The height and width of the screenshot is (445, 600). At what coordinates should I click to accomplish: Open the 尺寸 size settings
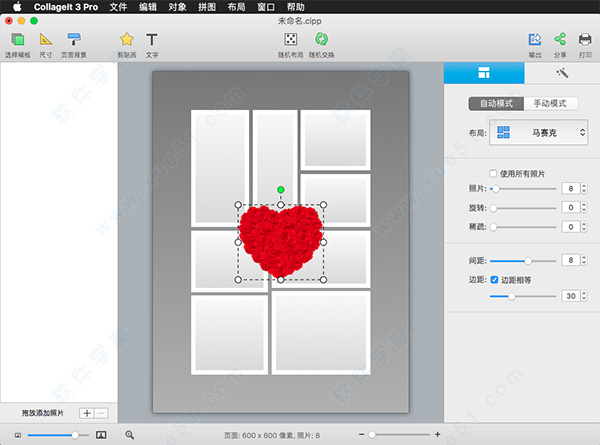[46, 45]
